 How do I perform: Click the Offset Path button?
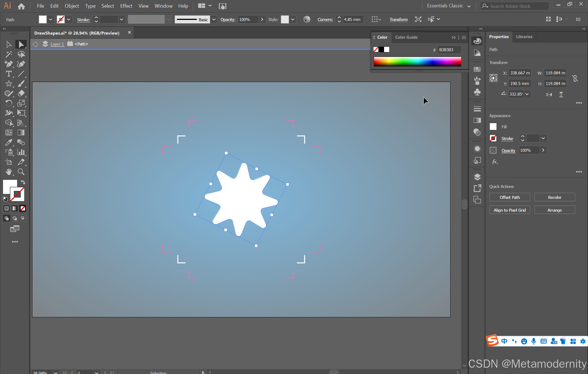(x=510, y=197)
